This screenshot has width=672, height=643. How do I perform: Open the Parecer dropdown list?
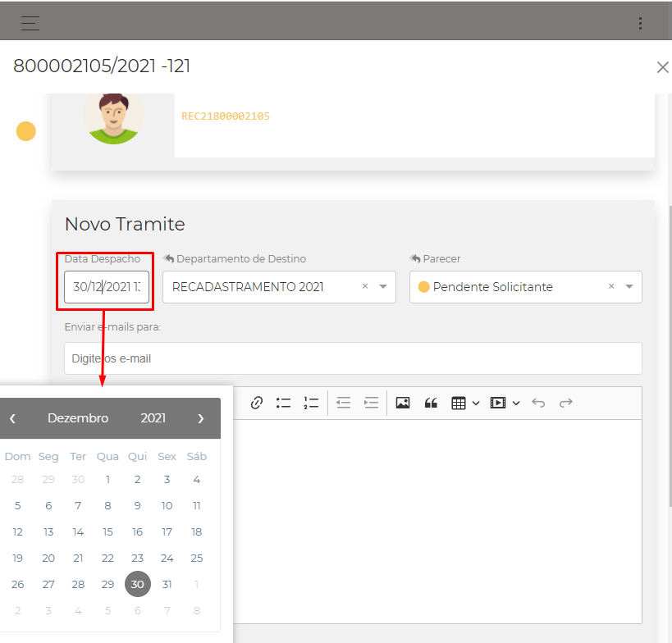pos(629,287)
